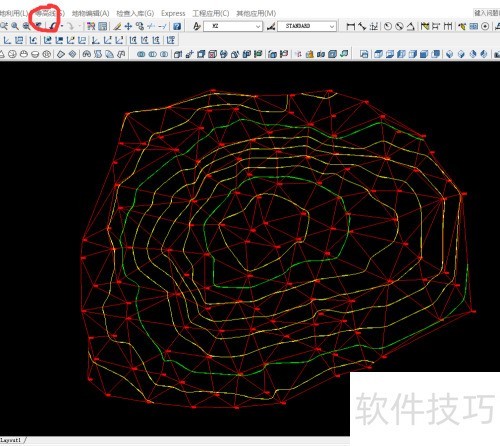Switch to the Layout1 tab
The image size is (500, 446).
pos(11,440)
